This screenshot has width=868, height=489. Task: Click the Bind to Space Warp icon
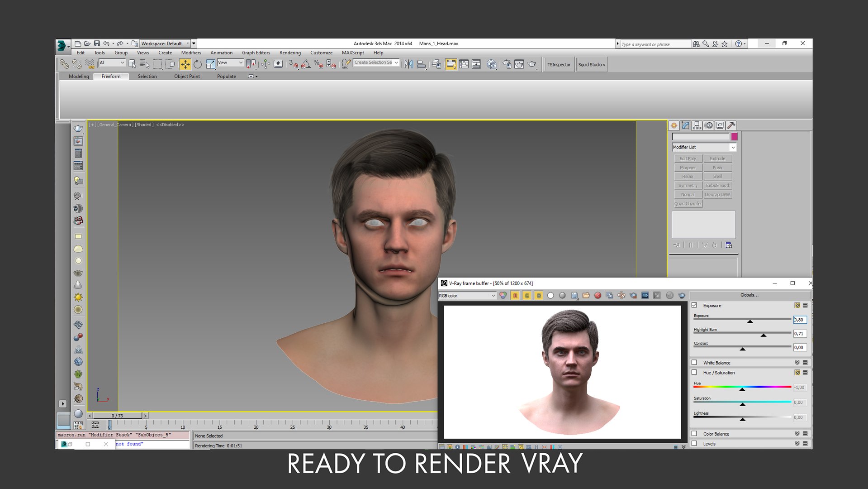90,64
